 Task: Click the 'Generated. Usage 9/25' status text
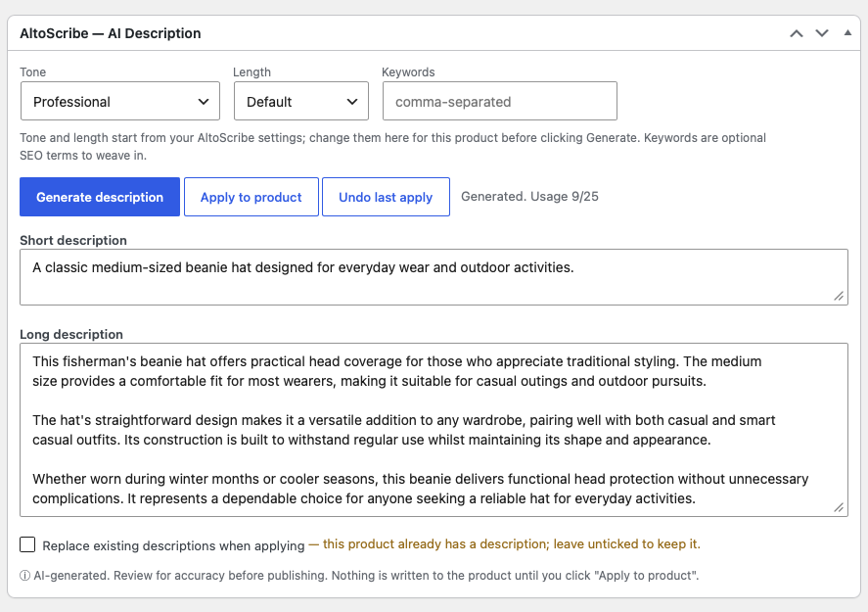click(x=529, y=197)
